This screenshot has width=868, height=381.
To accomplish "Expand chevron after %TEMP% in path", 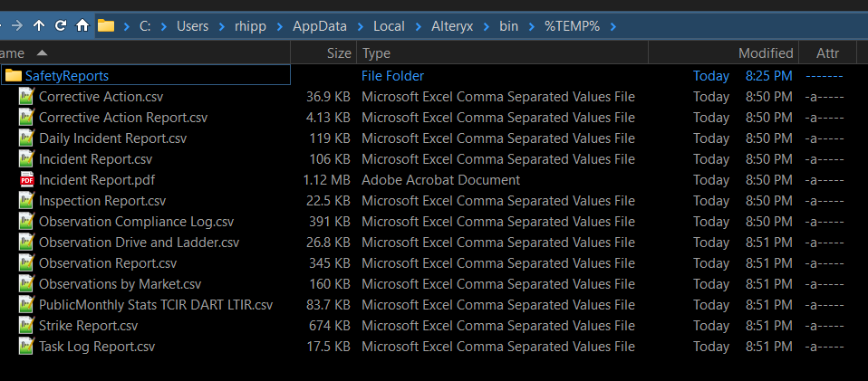I will point(612,26).
